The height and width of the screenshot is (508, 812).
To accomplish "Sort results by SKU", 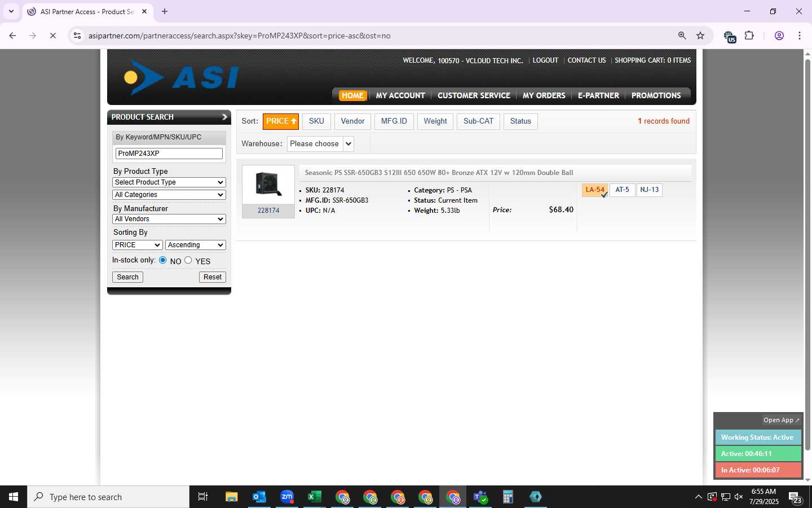I will point(316,121).
